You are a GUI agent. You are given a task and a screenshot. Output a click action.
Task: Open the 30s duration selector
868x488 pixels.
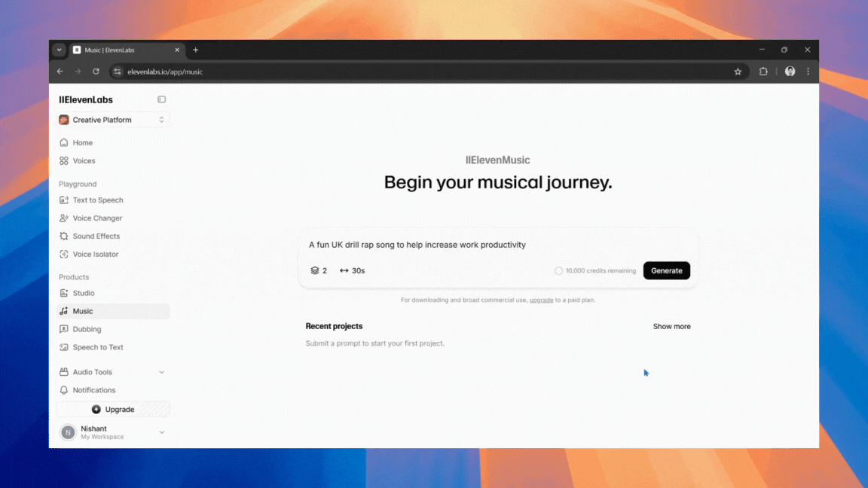(x=352, y=270)
